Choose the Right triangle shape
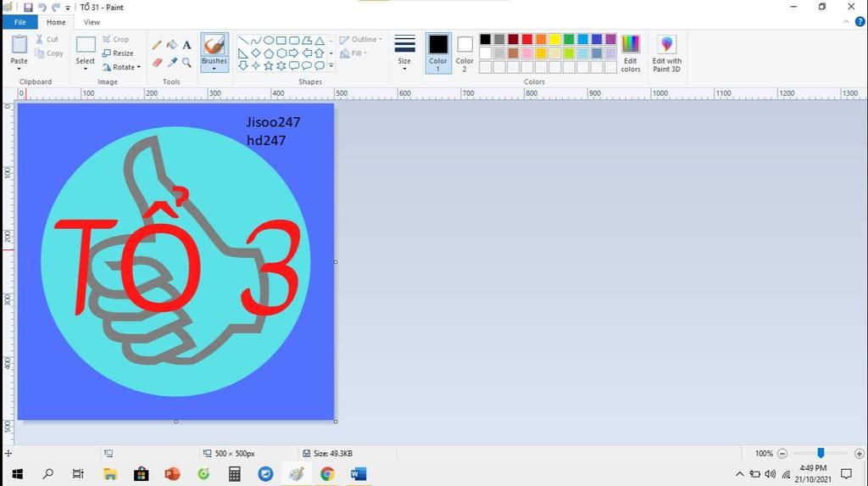This screenshot has width=868, height=486. coord(243,53)
